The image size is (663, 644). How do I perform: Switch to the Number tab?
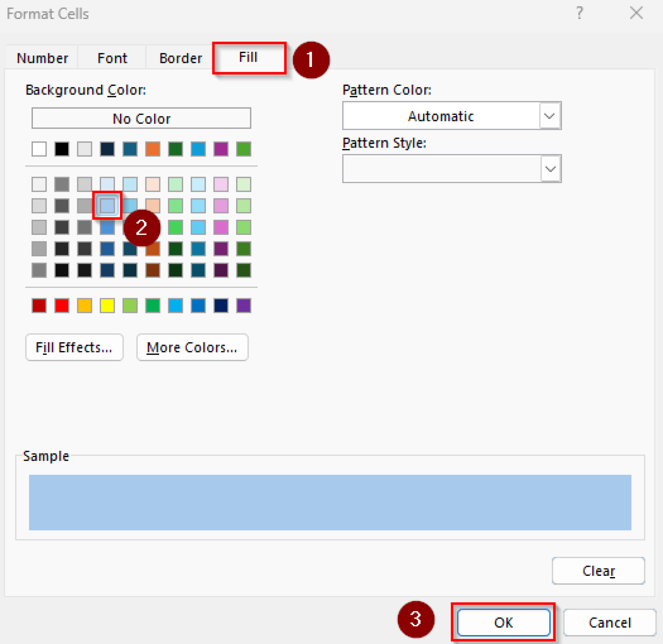pos(42,58)
